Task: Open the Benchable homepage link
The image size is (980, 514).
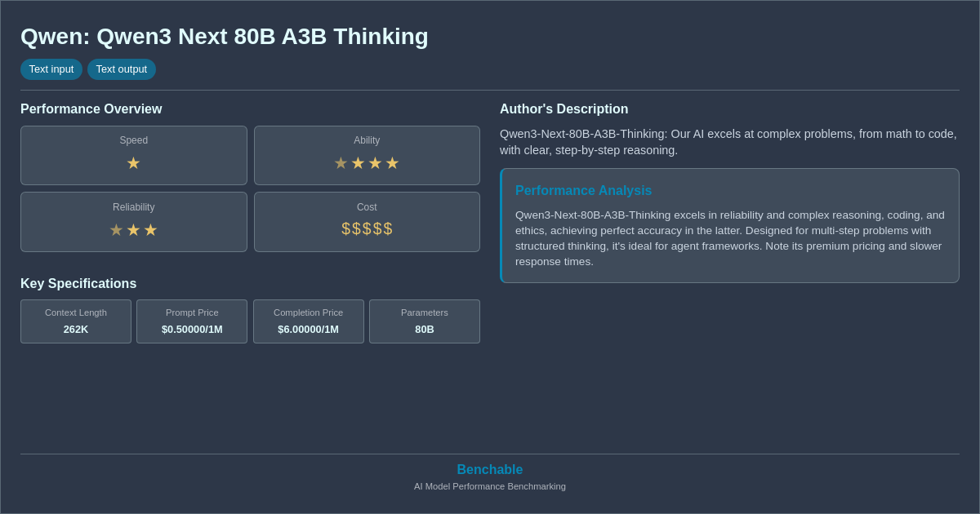Action: click(490, 469)
